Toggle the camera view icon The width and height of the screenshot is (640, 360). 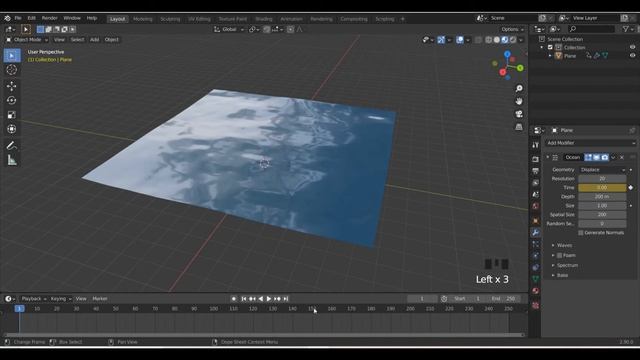click(x=519, y=114)
